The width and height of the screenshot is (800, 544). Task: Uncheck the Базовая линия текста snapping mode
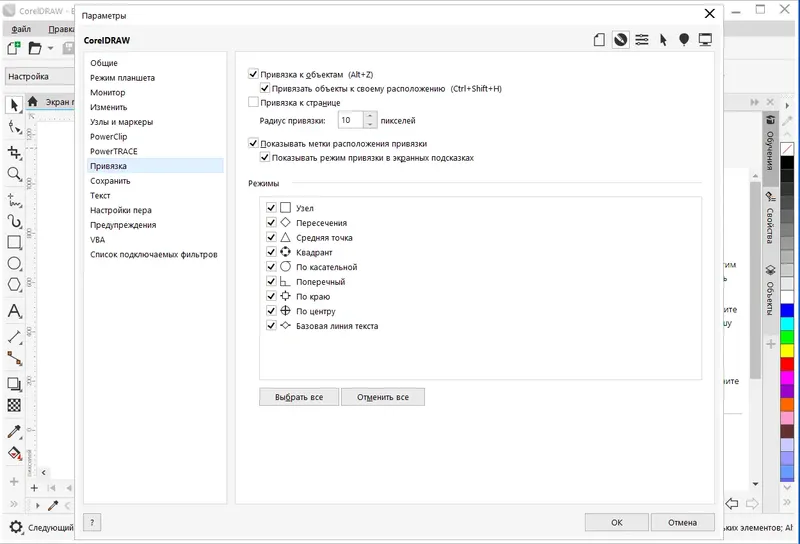tap(271, 326)
